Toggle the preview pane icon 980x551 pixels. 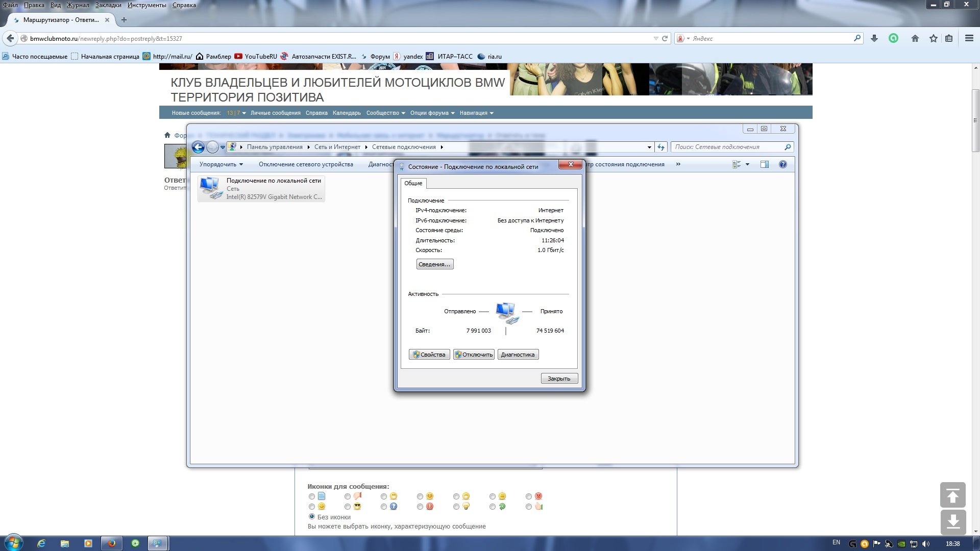click(x=764, y=164)
